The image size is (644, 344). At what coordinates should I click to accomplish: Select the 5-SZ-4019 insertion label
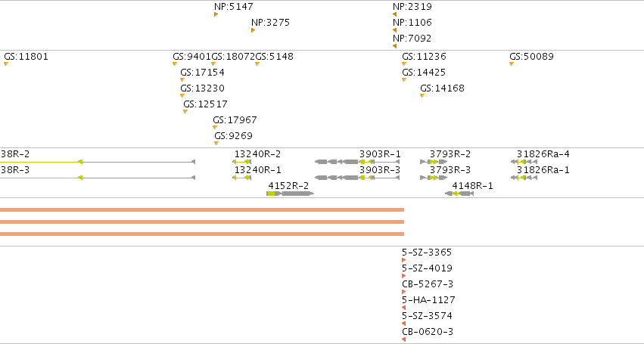[427, 268]
